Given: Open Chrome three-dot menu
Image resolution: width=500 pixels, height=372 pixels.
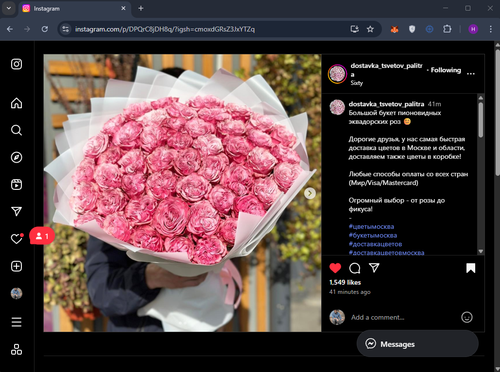Looking at the screenshot, I should 490,29.
